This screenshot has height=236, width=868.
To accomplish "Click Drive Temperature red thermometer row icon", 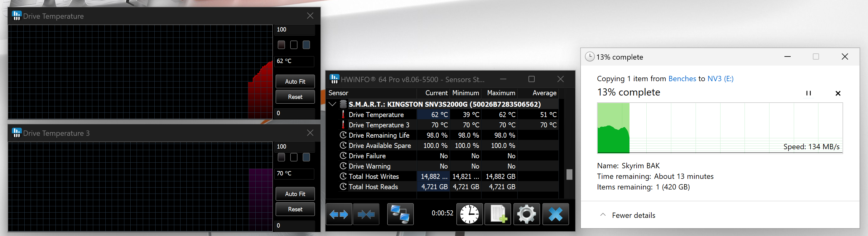I will [x=343, y=115].
